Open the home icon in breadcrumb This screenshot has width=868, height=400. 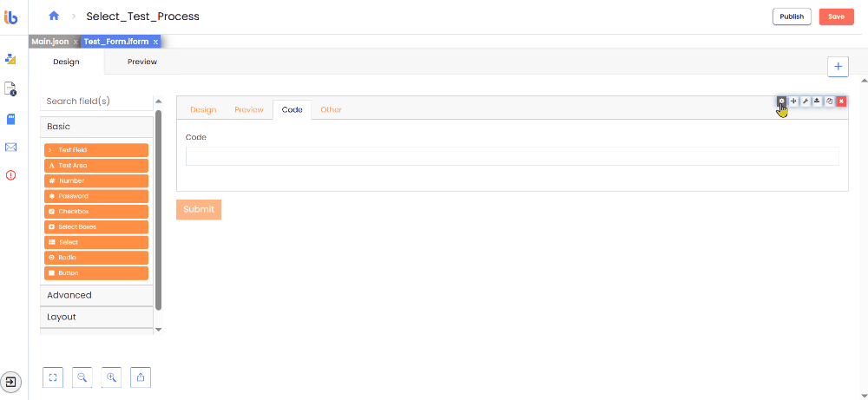coord(54,16)
